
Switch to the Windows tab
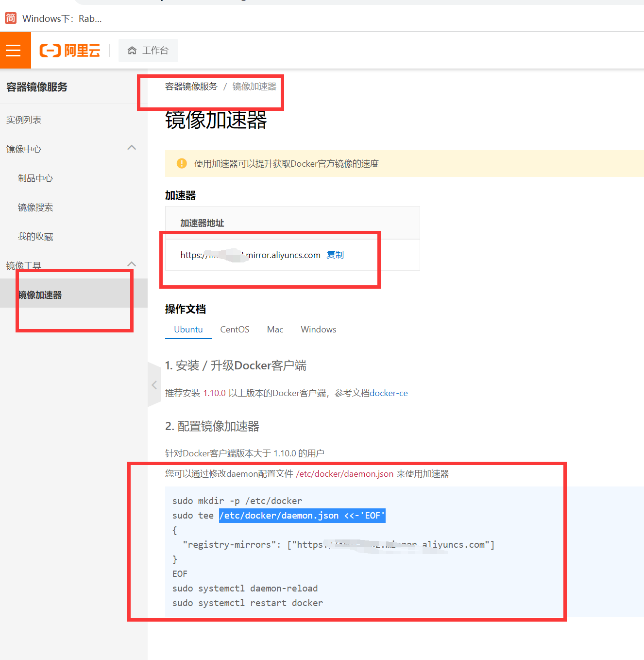319,330
